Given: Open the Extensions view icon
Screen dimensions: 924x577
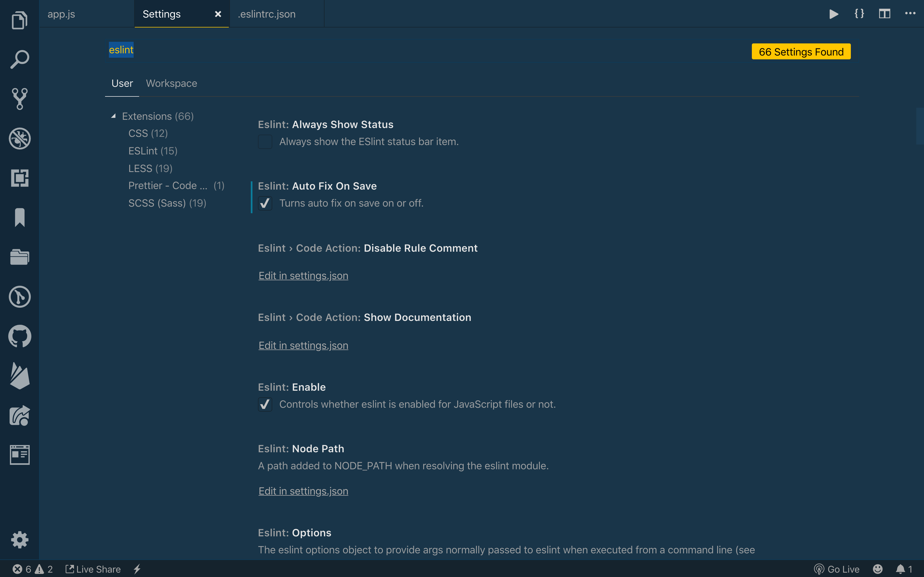Looking at the screenshot, I should pos(20,178).
